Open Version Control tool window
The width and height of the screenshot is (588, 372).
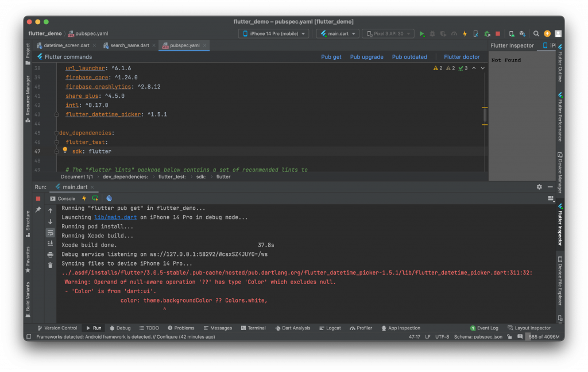57,328
